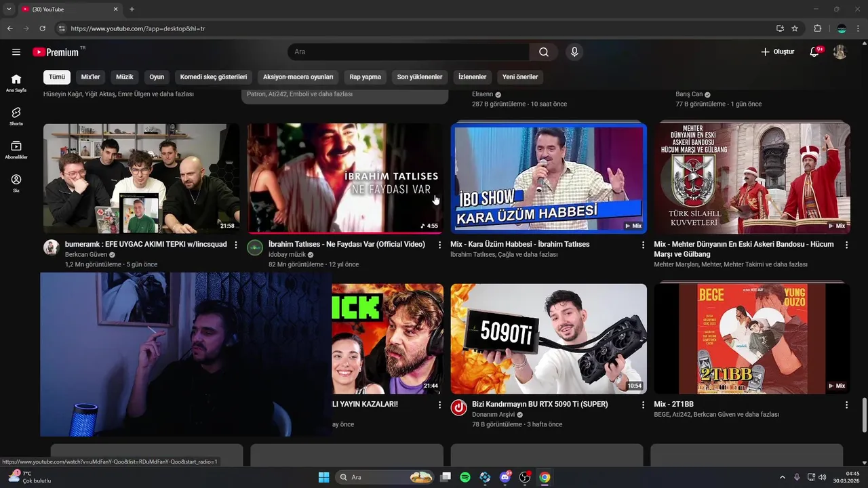The width and height of the screenshot is (868, 488).
Task: Open options for Mix - 2T1BB
Action: (846, 405)
